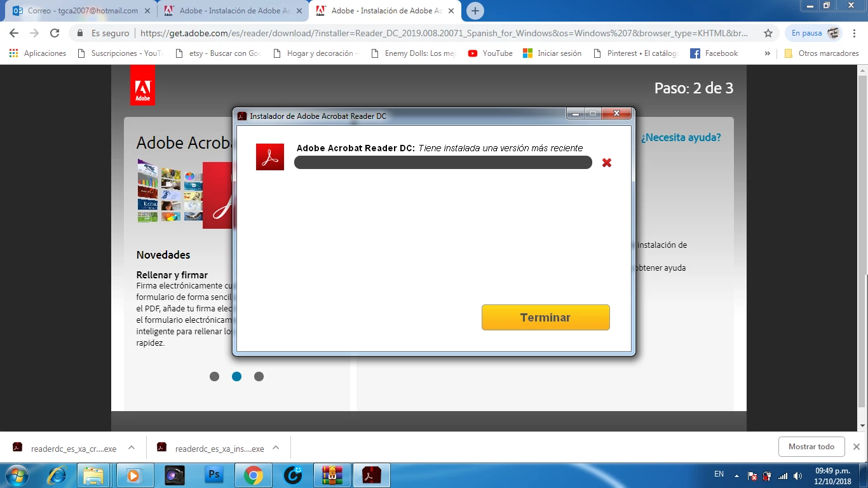Launch Internet Explorer from the taskbar
Viewport: 868px width, 488px height.
click(x=57, y=475)
